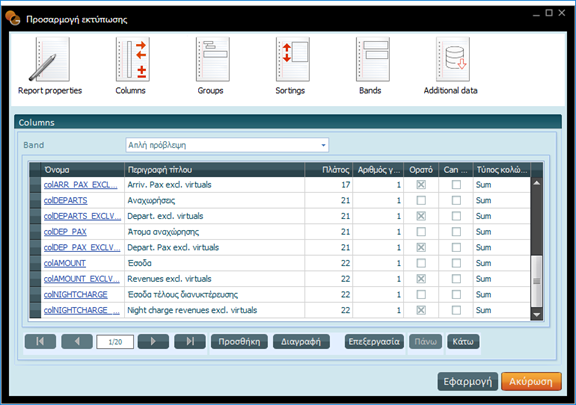This screenshot has height=405, width=576.
Task: Open the colNIGHTCHARGE link
Action: point(76,294)
